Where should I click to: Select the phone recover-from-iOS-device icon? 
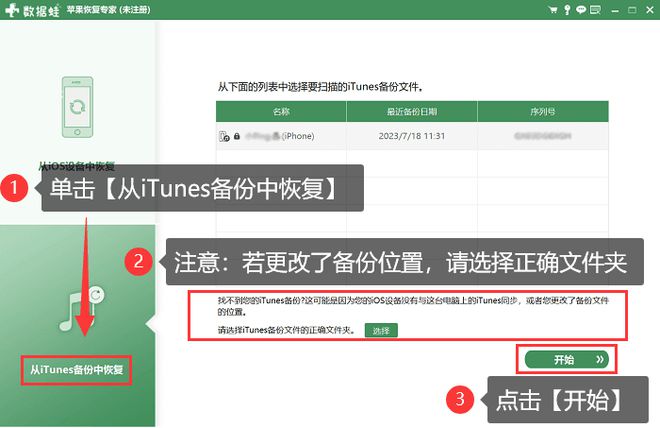point(77,107)
